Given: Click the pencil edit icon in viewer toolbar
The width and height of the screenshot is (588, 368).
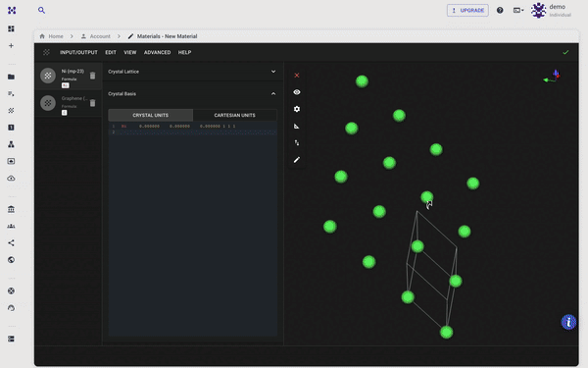Looking at the screenshot, I should coord(297,160).
